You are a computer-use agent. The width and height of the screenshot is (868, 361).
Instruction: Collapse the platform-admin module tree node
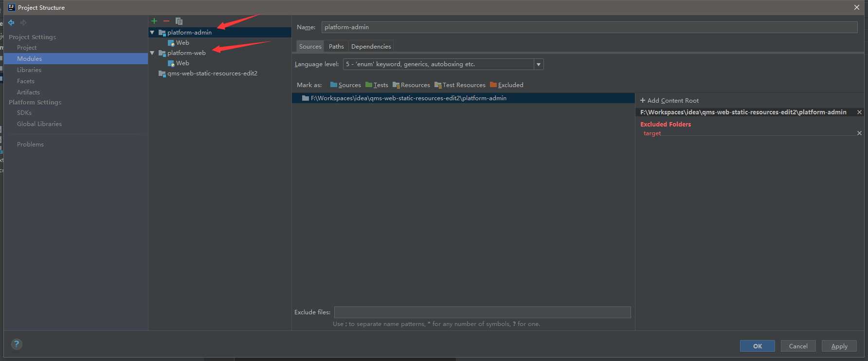pyautogui.click(x=152, y=33)
